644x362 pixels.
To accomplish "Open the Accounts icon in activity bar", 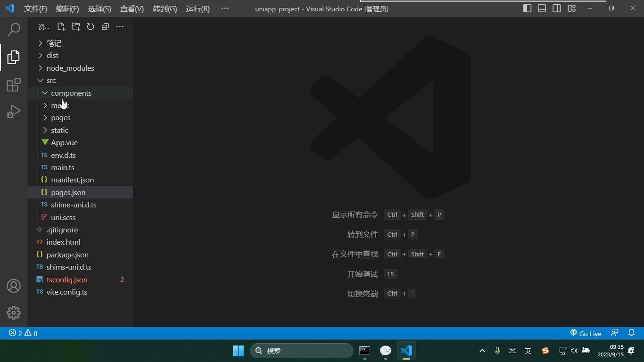I will click(x=14, y=286).
